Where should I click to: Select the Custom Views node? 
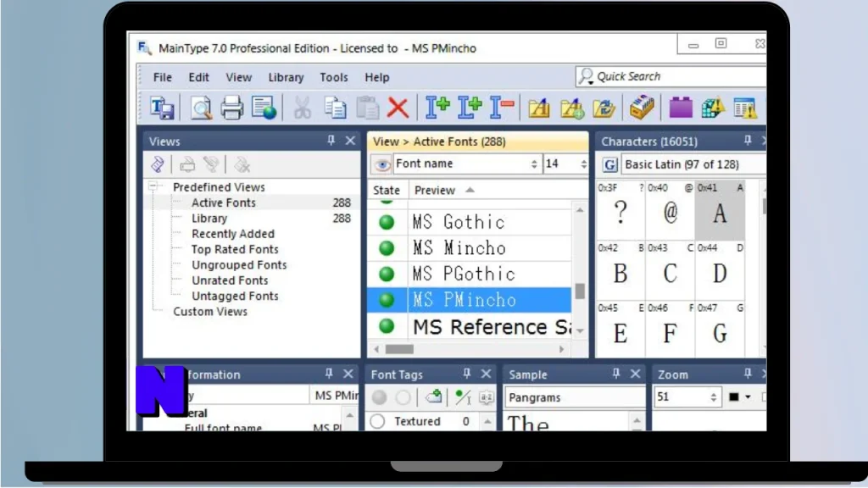(210, 312)
